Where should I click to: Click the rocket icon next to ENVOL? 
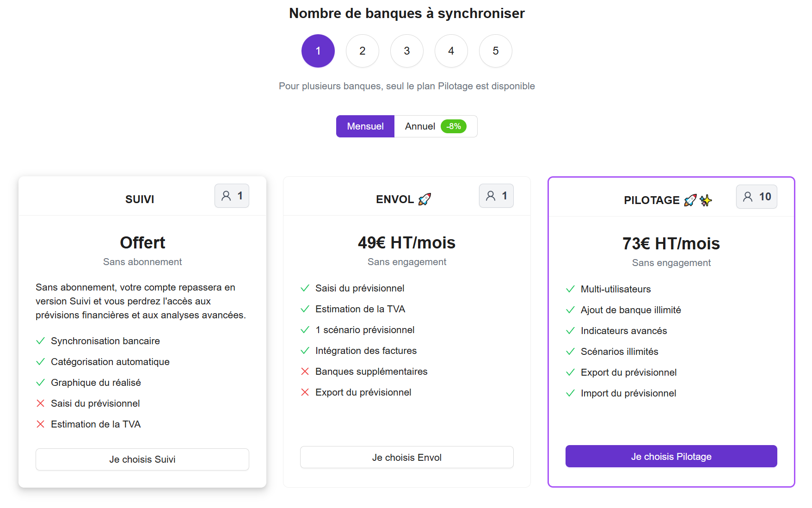pyautogui.click(x=424, y=199)
